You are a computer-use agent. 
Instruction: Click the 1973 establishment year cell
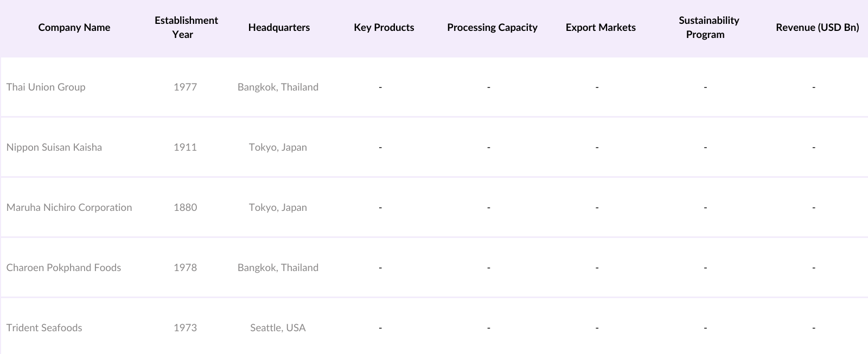(x=185, y=328)
